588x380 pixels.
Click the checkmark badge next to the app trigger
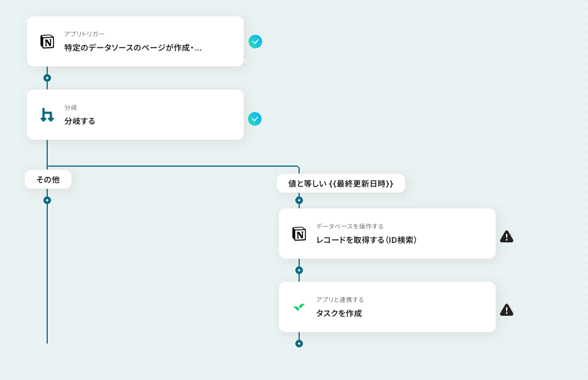tap(255, 42)
